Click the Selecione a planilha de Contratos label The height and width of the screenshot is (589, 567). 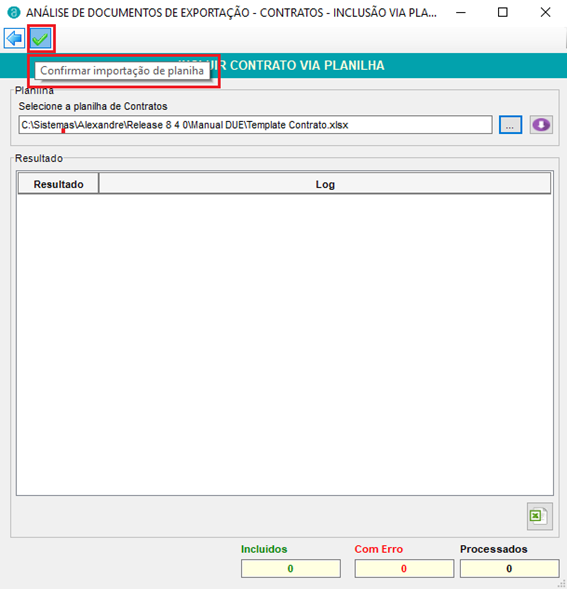tap(93, 106)
